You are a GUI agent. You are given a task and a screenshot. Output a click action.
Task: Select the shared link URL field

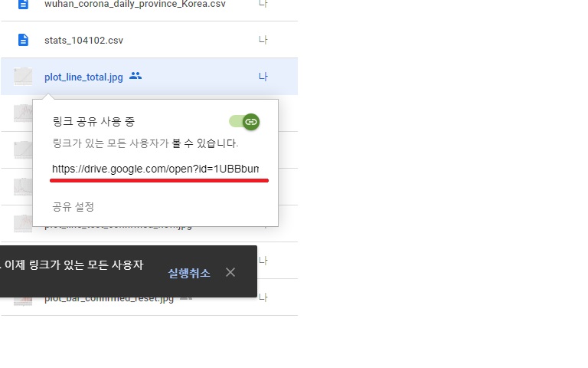click(155, 169)
